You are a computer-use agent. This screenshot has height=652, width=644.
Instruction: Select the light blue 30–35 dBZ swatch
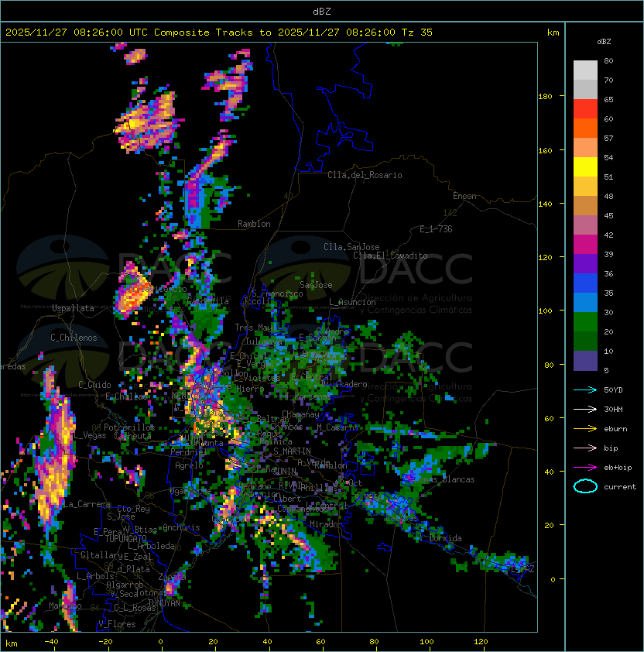pos(585,303)
